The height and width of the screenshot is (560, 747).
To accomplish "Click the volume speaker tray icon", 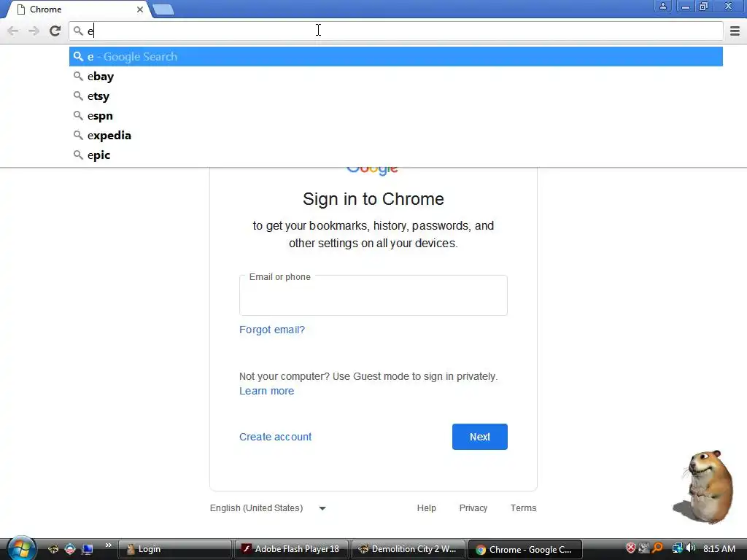I will [690, 548].
